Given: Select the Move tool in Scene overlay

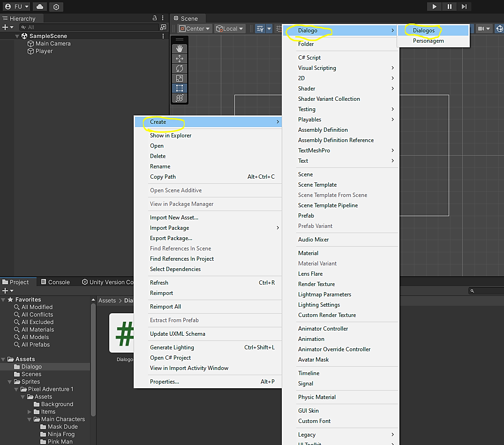Looking at the screenshot, I should click(179, 59).
